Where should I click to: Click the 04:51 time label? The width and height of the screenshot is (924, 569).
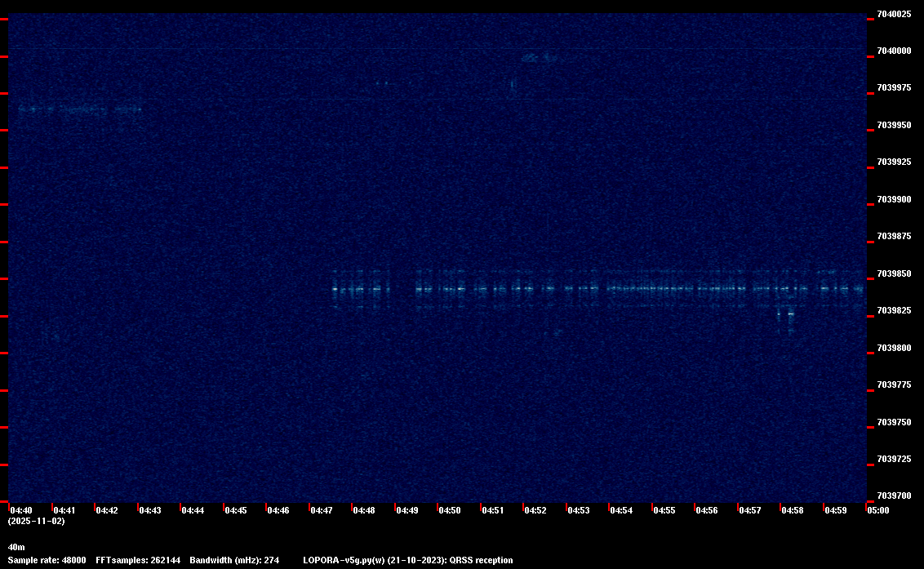click(493, 510)
